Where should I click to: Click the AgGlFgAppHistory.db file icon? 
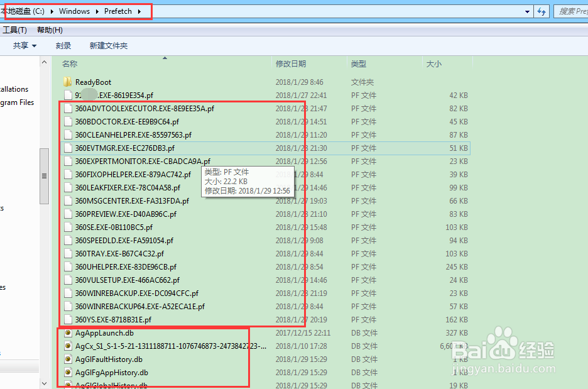68,373
